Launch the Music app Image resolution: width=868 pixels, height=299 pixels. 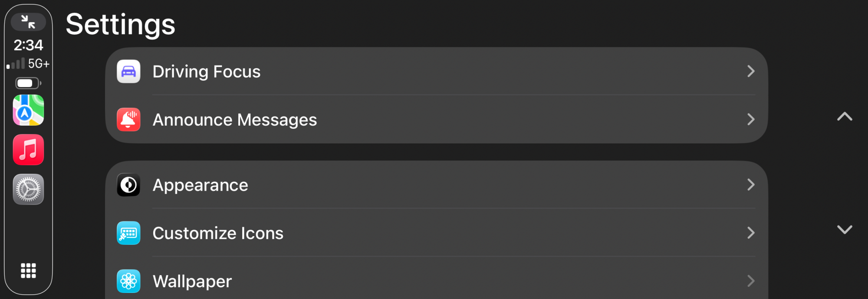(x=28, y=149)
